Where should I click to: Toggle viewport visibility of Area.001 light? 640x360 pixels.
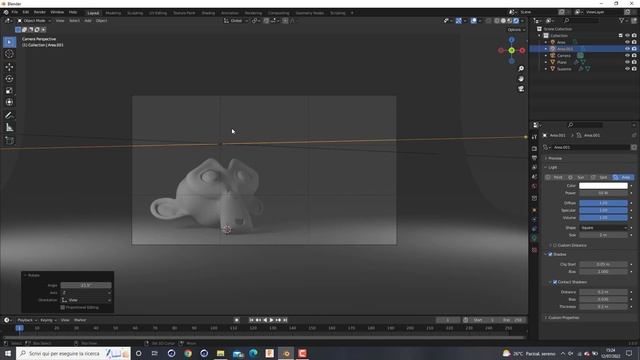point(627,49)
